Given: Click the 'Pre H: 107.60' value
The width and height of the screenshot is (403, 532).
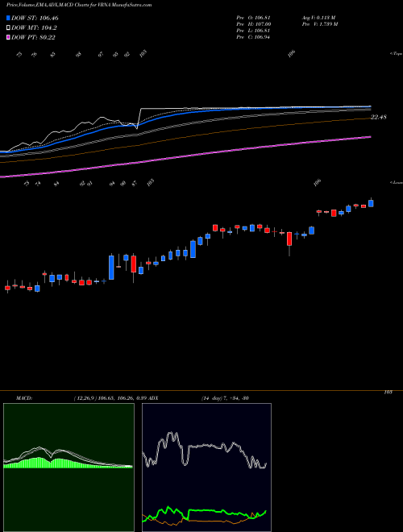Looking at the screenshot, I should coord(253,24).
